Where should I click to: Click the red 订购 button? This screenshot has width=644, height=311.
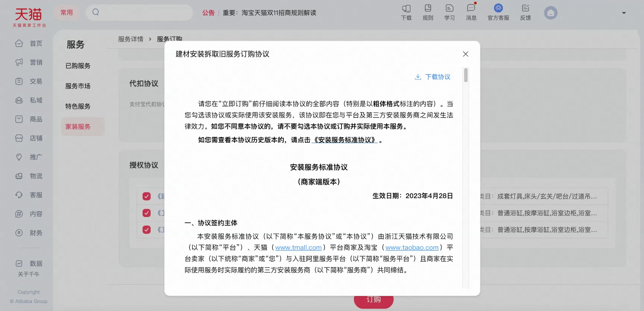[x=374, y=301]
